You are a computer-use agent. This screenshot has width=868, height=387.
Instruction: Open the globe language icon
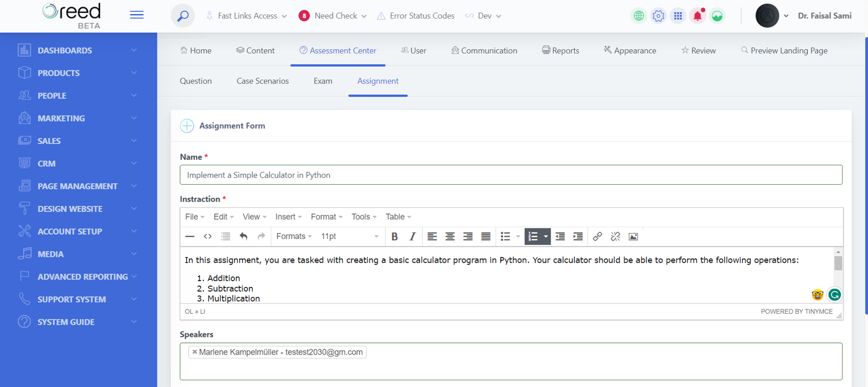(639, 16)
